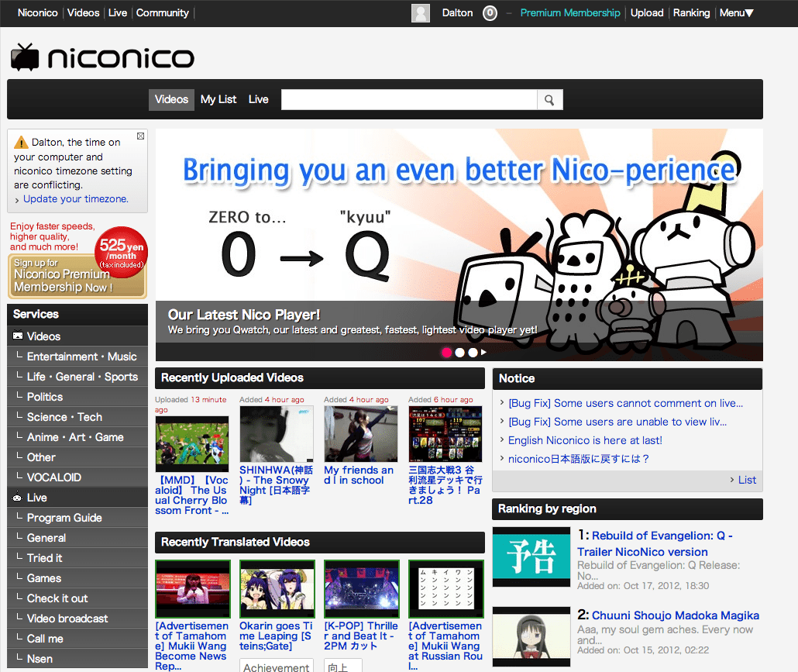Open the bug fix notice about viewing live
The image size is (798, 672).
(617, 422)
